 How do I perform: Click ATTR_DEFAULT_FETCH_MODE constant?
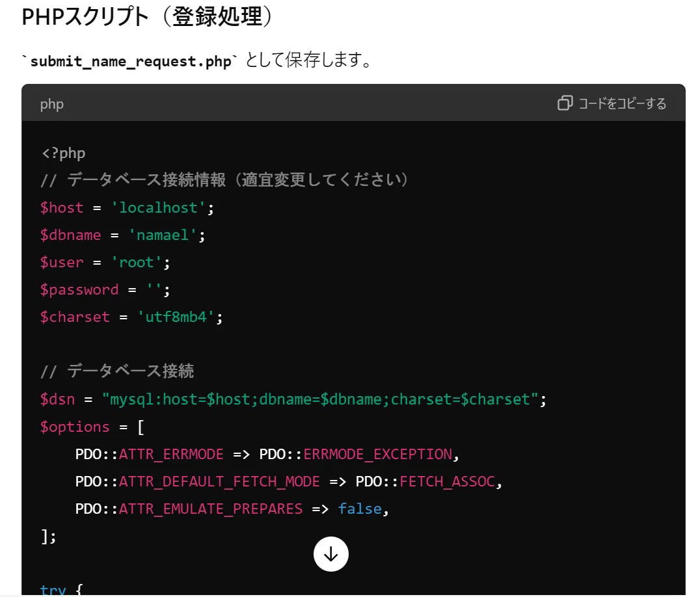pyautogui.click(x=219, y=482)
